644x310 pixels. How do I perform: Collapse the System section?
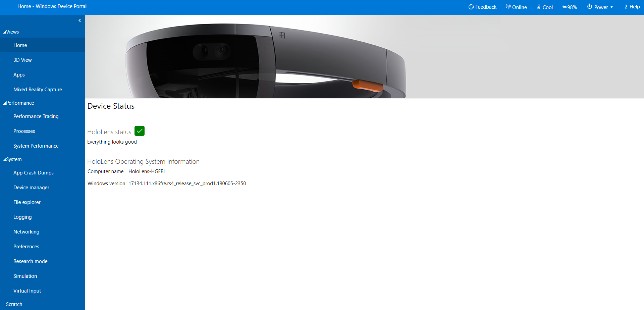[x=12, y=159]
